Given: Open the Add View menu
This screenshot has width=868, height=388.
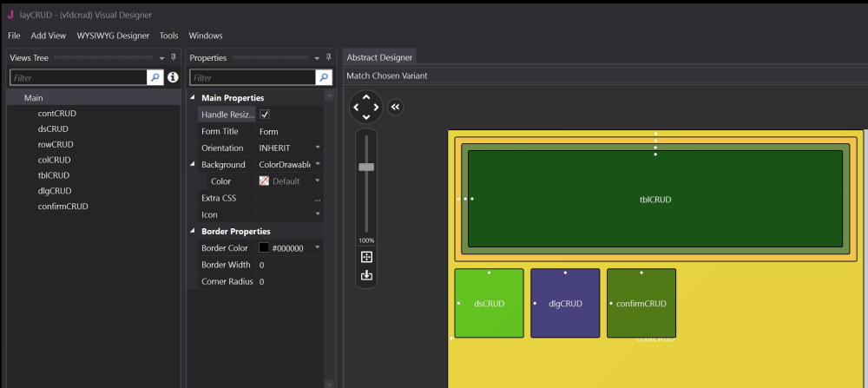Looking at the screenshot, I should (x=49, y=36).
